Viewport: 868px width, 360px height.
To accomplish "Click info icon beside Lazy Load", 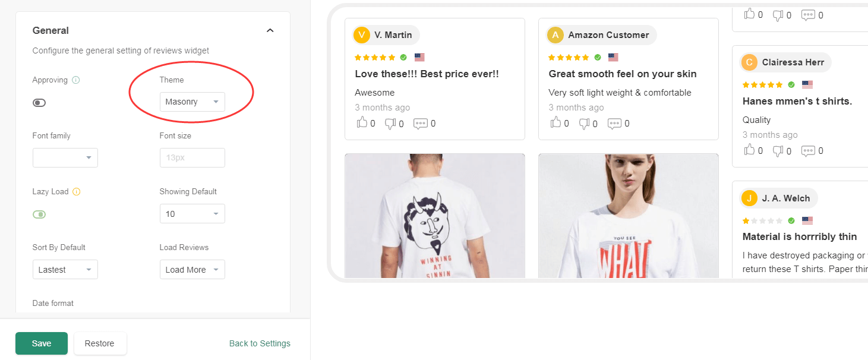I will point(76,192).
